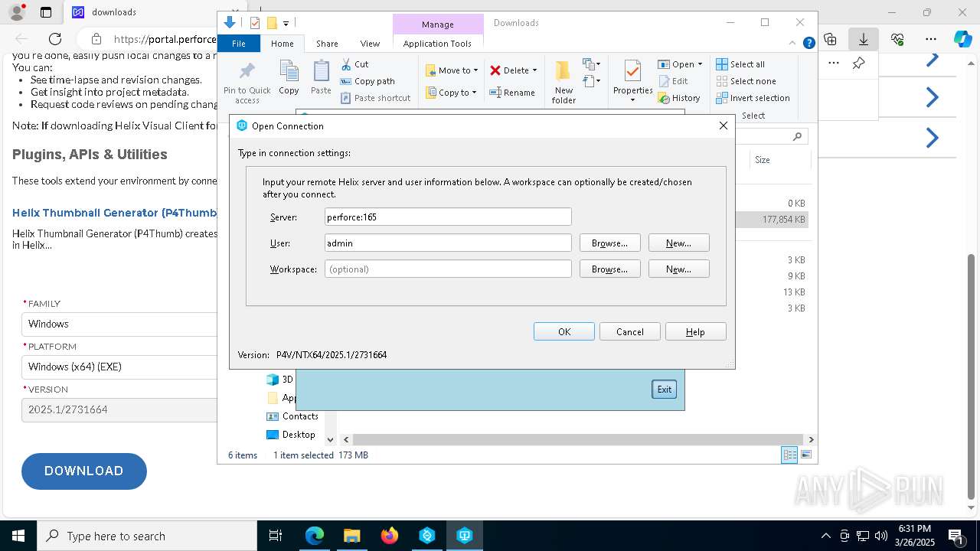Click Cancel in Open Connection dialog

pyautogui.click(x=630, y=331)
